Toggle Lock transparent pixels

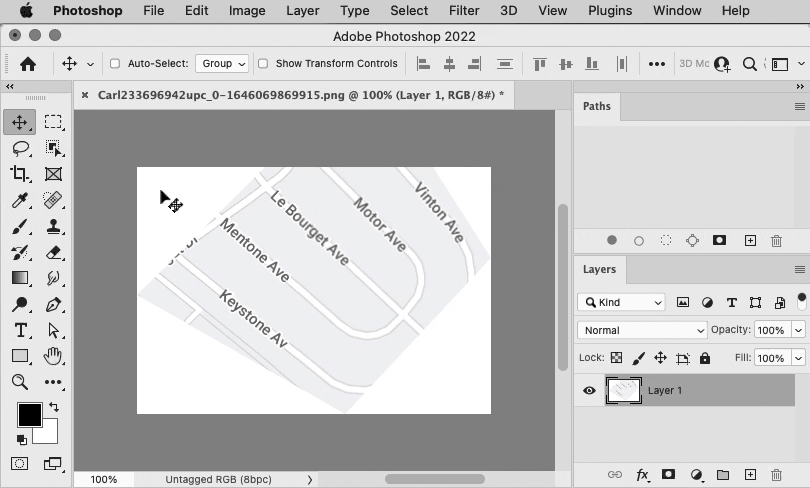pyautogui.click(x=616, y=358)
